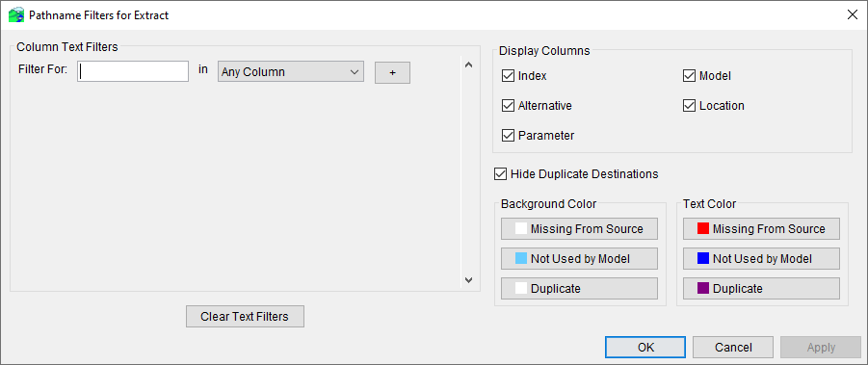868x365 pixels.
Task: Toggle the Model column checkbox
Action: tap(689, 76)
